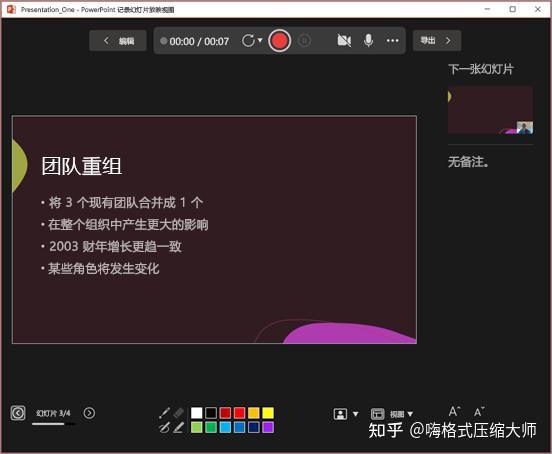Image resolution: width=552 pixels, height=454 pixels.
Task: Open the retake recording dropdown arrow
Action: click(x=260, y=40)
